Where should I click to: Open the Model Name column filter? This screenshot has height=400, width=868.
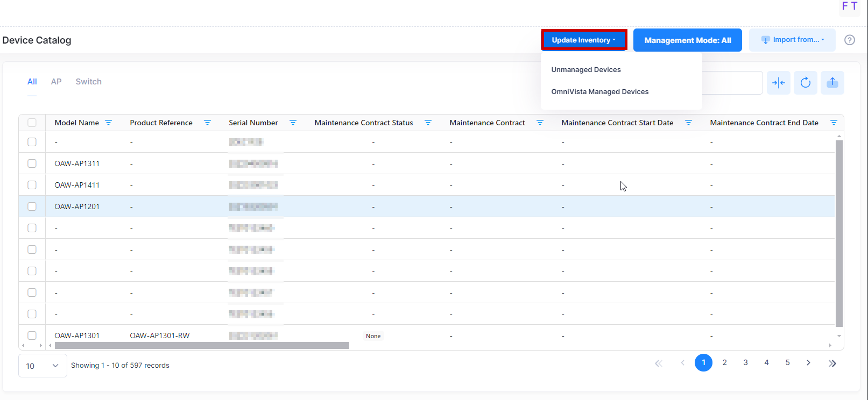[x=108, y=123]
